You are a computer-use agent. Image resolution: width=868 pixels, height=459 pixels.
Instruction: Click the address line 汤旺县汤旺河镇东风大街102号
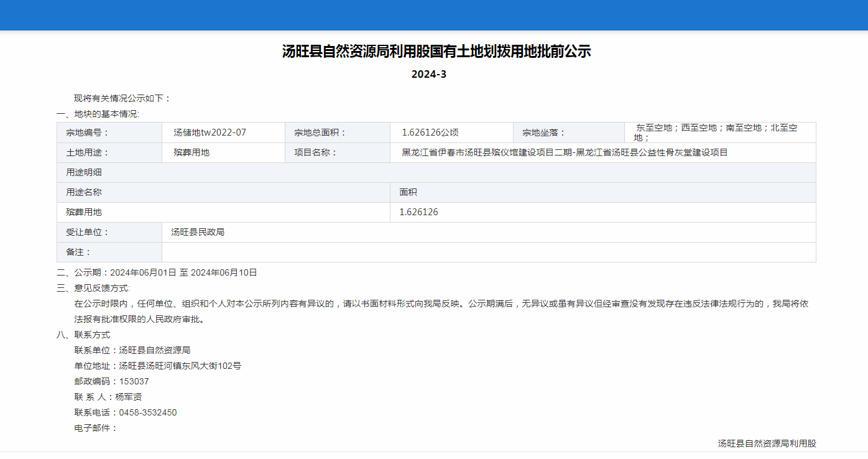[180, 366]
